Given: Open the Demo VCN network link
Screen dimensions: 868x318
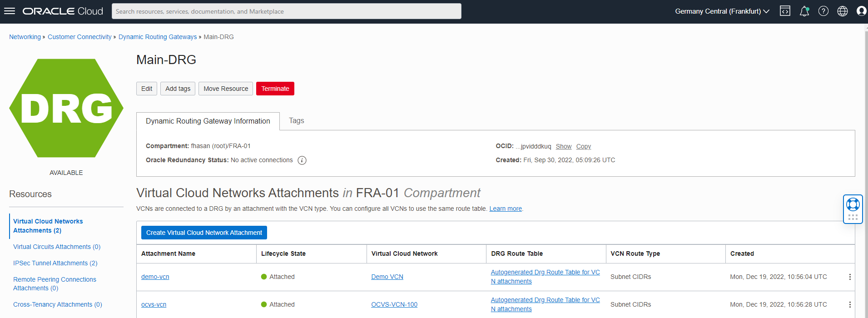Looking at the screenshot, I should click(387, 277).
